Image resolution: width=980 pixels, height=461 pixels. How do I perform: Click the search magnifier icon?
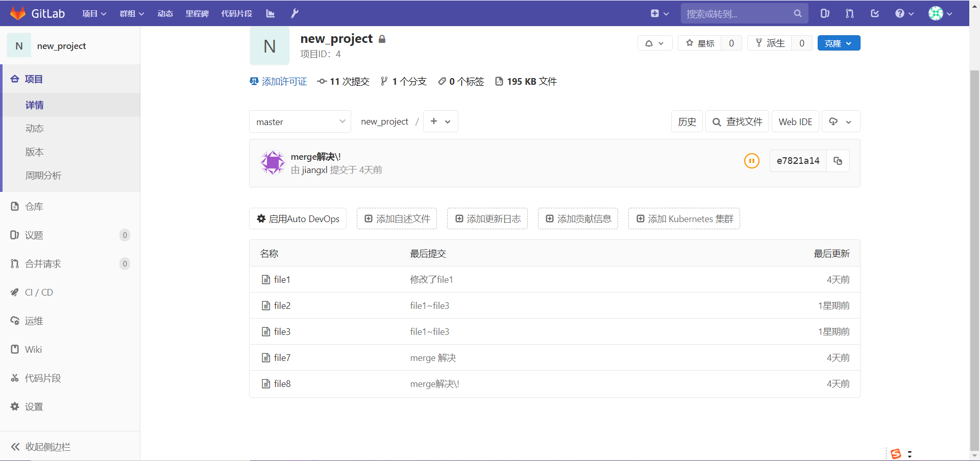797,14
